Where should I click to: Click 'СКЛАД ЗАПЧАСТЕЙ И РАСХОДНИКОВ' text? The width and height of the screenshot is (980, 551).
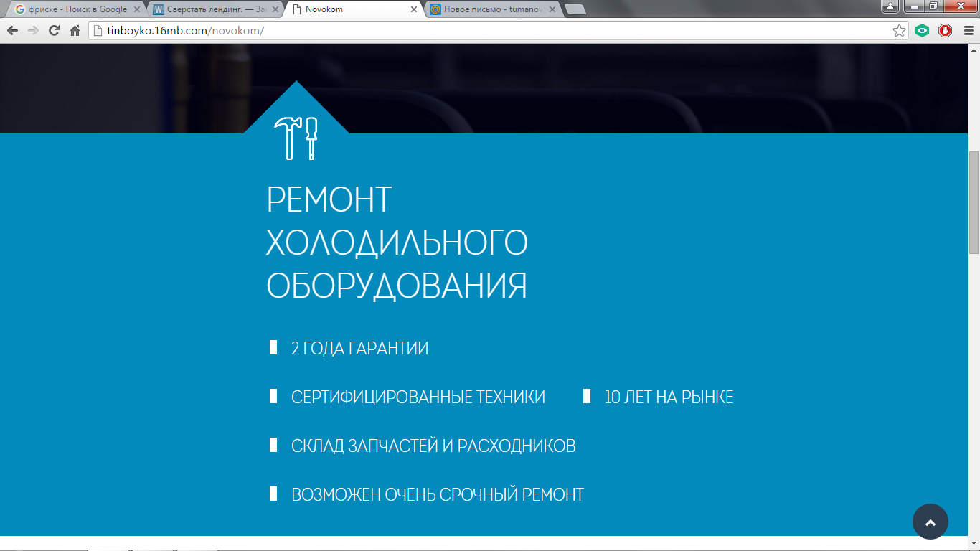tap(433, 446)
